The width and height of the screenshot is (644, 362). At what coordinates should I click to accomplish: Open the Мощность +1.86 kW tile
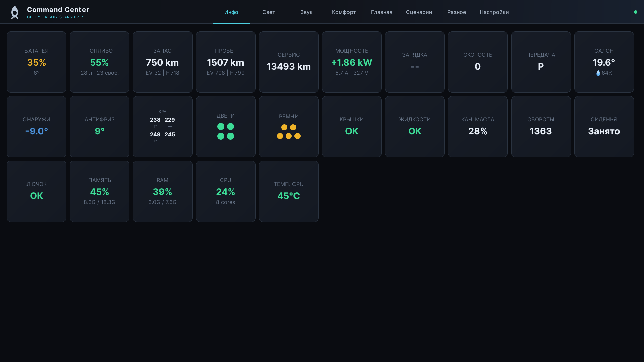click(352, 62)
